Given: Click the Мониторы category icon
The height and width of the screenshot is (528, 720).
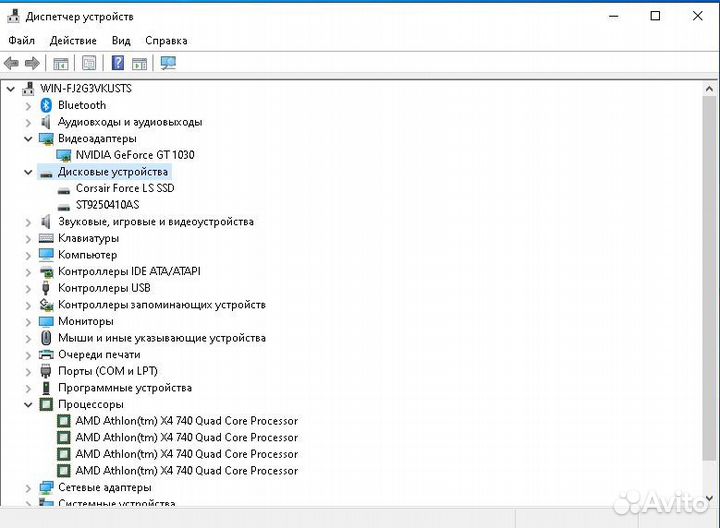Looking at the screenshot, I should pyautogui.click(x=46, y=321).
